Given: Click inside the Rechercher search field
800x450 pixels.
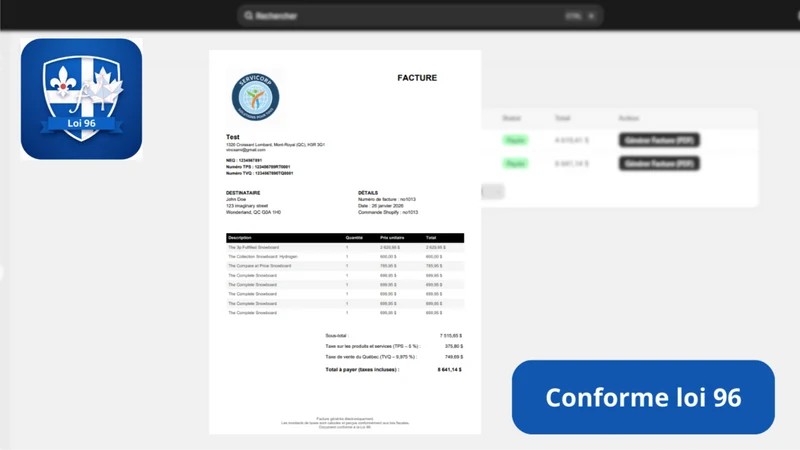Looking at the screenshot, I should (x=420, y=16).
